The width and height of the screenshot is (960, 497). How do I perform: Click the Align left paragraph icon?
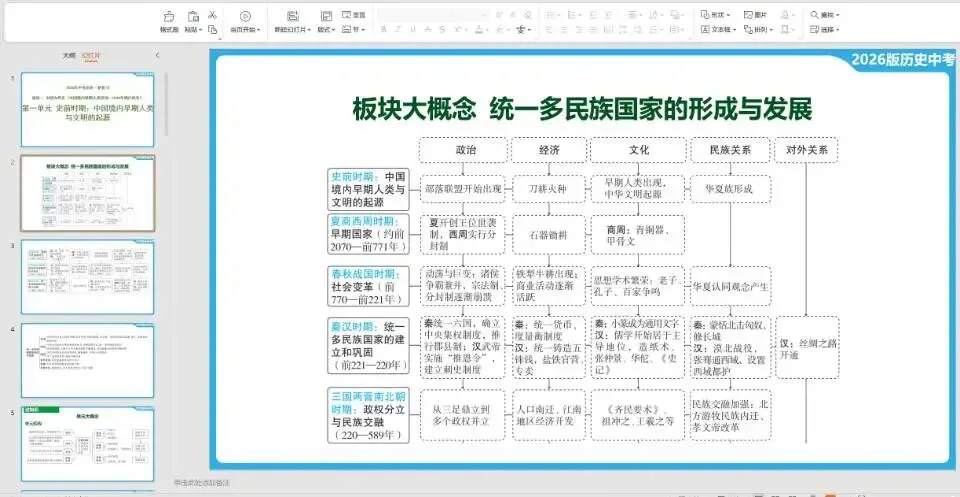point(549,29)
